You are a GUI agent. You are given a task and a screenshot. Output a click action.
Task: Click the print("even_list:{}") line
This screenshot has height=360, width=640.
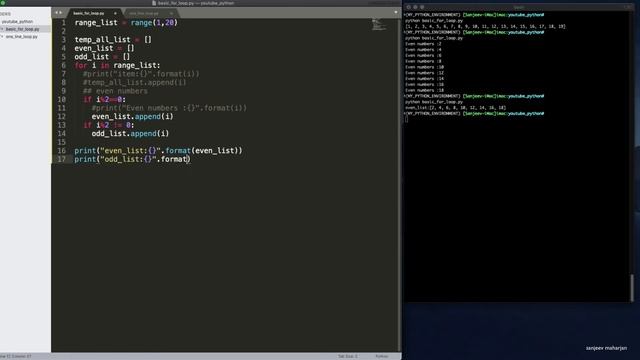158,151
